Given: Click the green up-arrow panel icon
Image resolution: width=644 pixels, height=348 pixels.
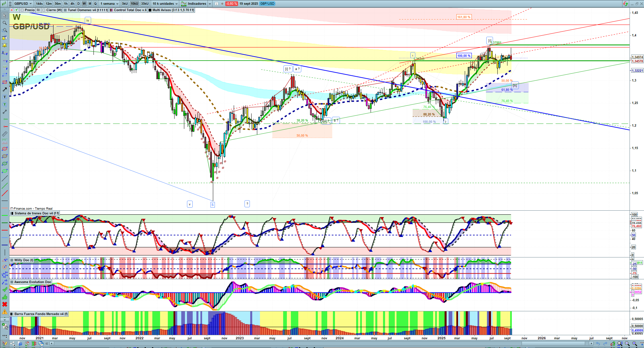Looking at the screenshot, I should point(16,10).
